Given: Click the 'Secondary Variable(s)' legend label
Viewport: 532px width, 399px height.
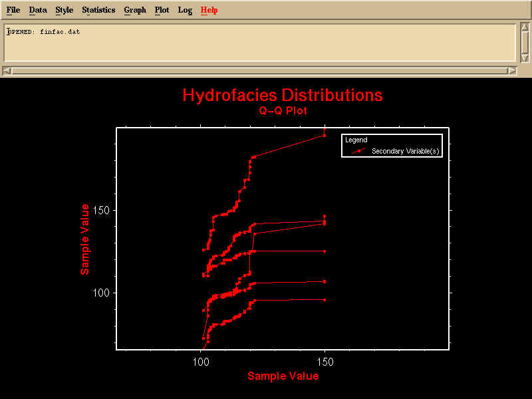Looking at the screenshot, I should pyautogui.click(x=406, y=152).
